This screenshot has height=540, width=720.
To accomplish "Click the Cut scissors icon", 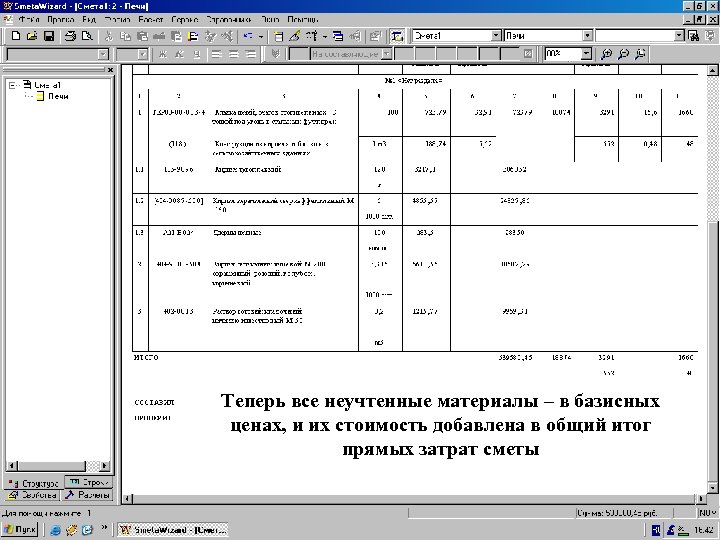I will pos(109,36).
